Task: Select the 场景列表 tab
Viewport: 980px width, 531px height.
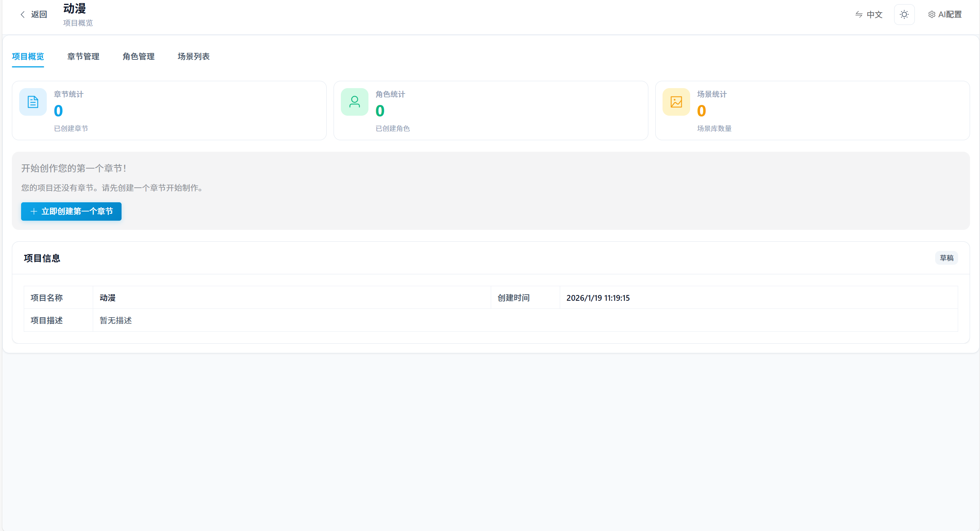Action: 194,57
